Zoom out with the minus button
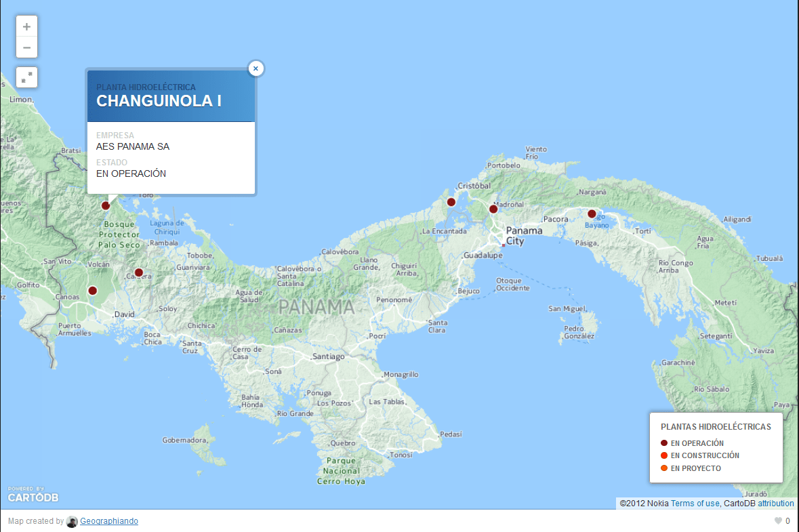The image size is (799, 532). (26, 47)
